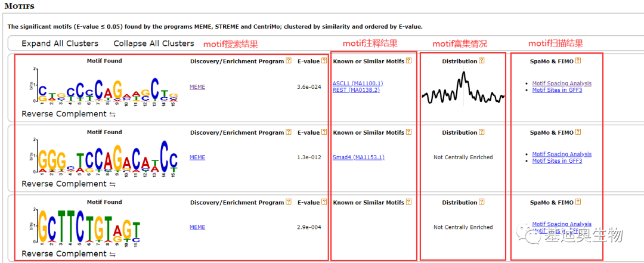Screen dimensions: 644x263
Task: Open help icon next to first Known or Similar Motifs
Action: pyautogui.click(x=408, y=61)
